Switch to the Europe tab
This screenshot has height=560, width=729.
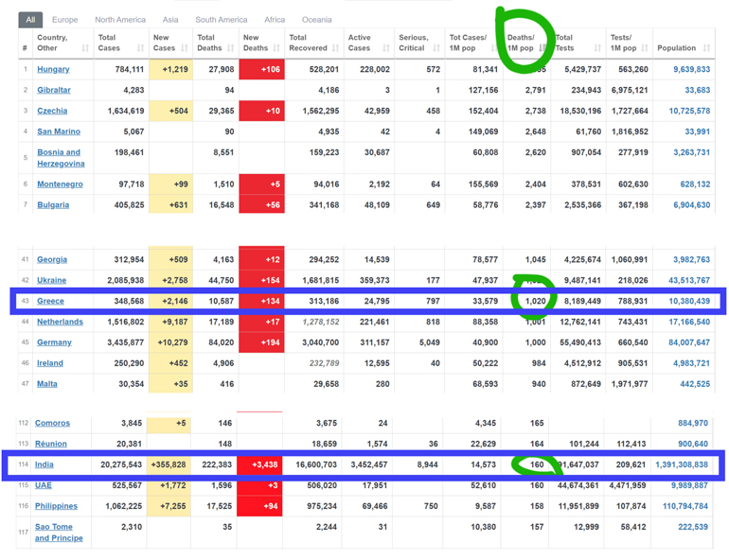[65, 19]
